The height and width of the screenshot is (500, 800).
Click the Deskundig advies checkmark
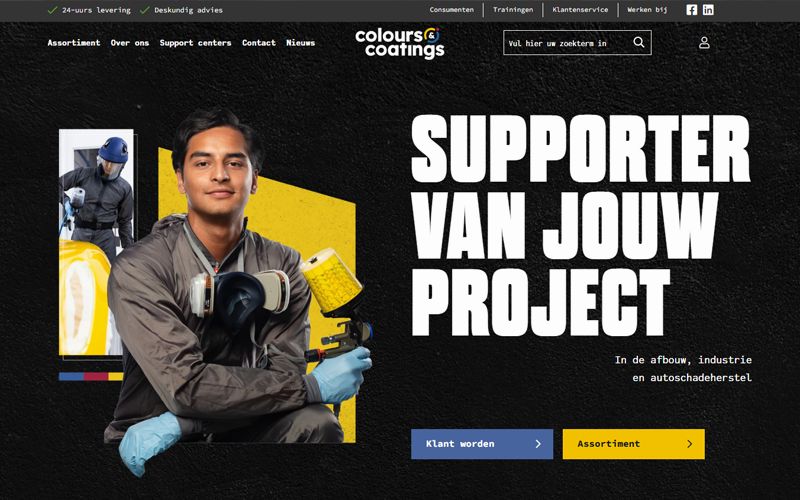click(144, 10)
